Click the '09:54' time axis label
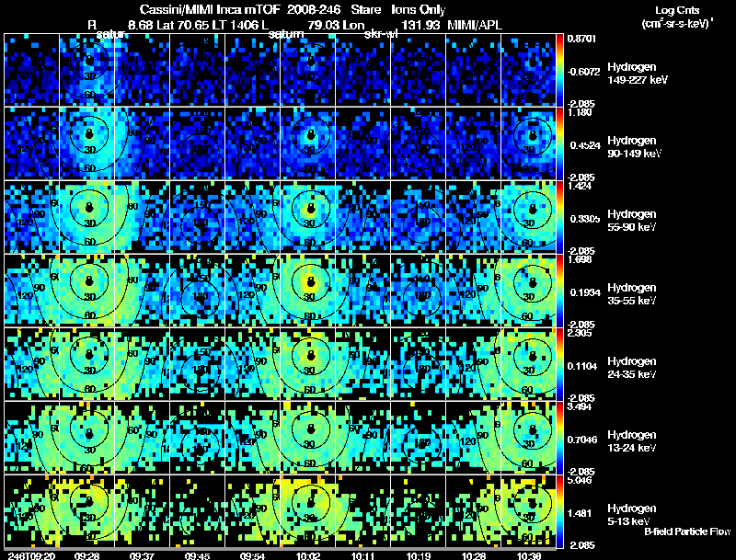The height and width of the screenshot is (560, 736). pos(252,555)
